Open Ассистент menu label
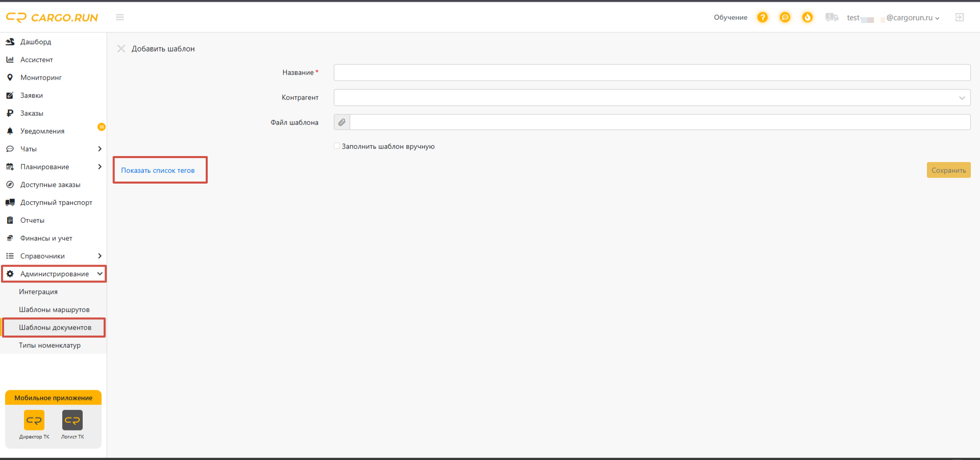980x460 pixels. tap(36, 60)
